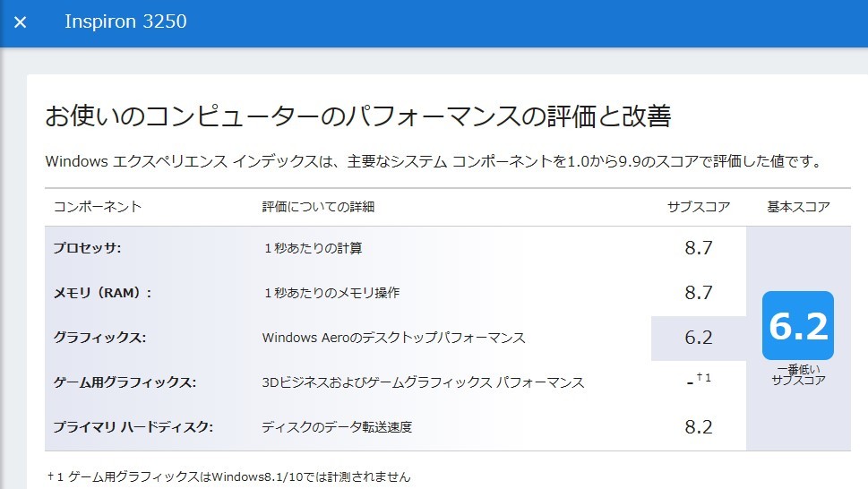Click the ゲーム用グラフィックス: row label
Image resolution: width=868 pixels, height=489 pixels.
[x=125, y=382]
